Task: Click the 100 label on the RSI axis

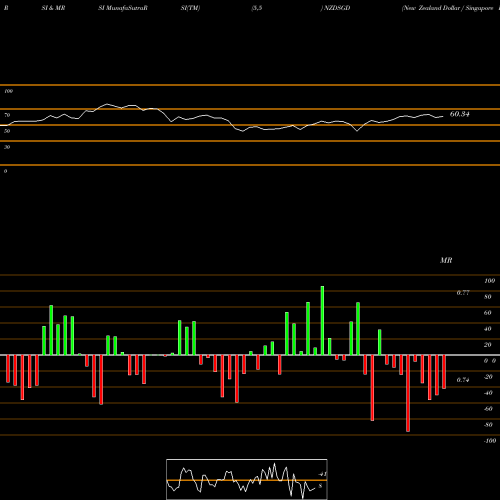Action: click(x=9, y=91)
